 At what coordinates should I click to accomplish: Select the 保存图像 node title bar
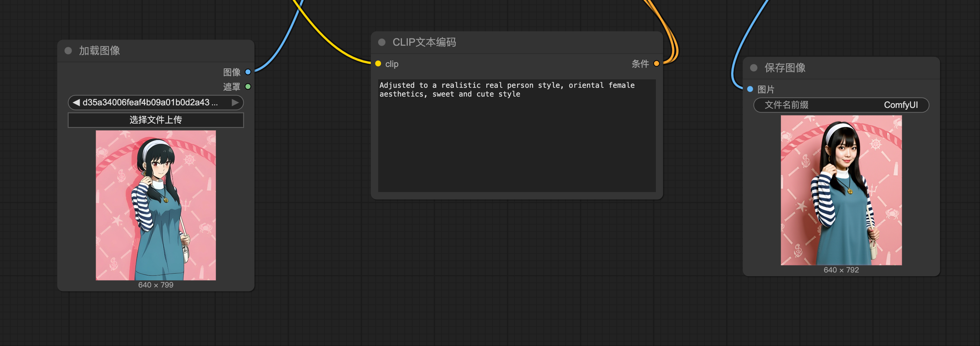click(x=856, y=68)
